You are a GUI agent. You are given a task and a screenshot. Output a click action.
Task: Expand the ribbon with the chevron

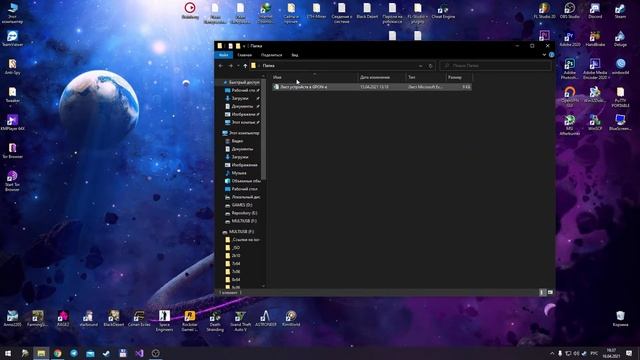coord(544,55)
